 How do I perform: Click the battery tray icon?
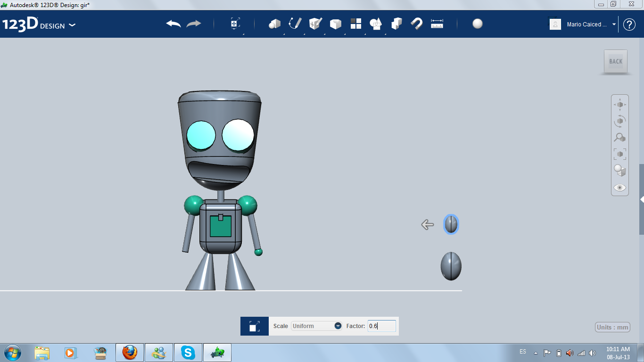click(x=559, y=353)
